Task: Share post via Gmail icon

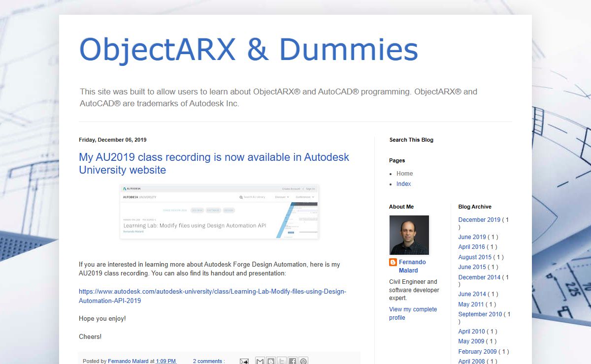Action: click(x=260, y=361)
